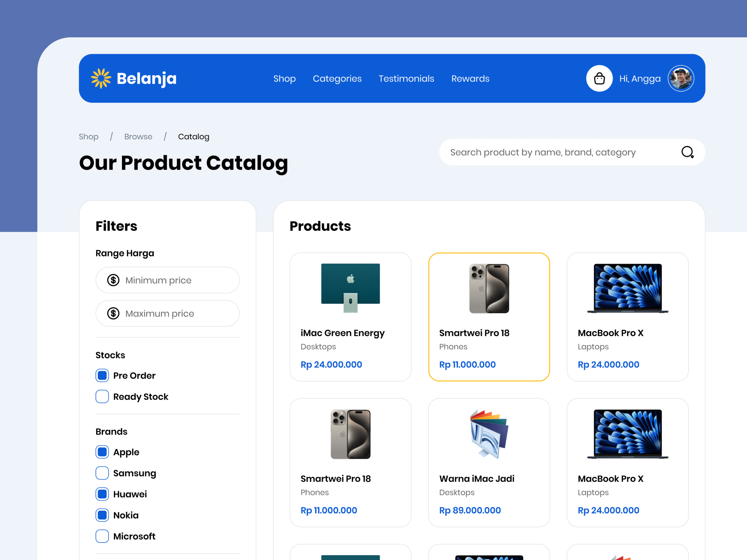Toggle the Nokia brand checkbox
The height and width of the screenshot is (560, 747).
[x=102, y=515]
